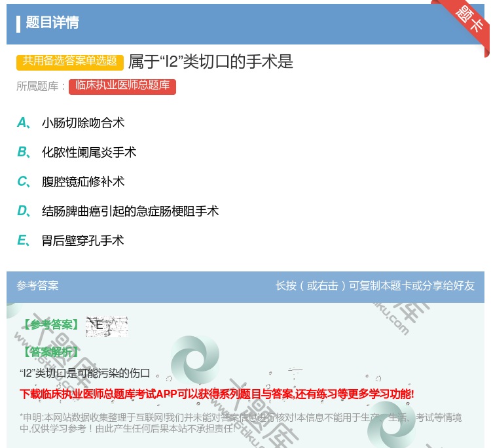Click the answer image showing E
The image size is (491, 448).
click(107, 326)
